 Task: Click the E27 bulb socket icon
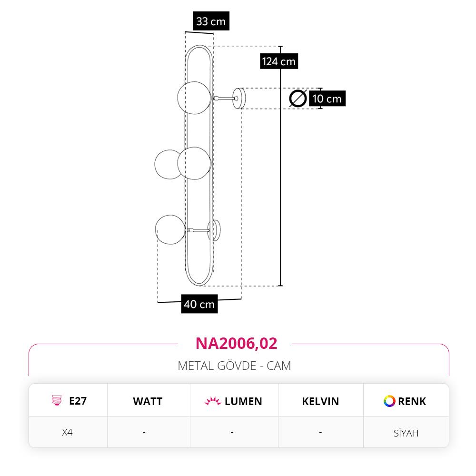57,400
